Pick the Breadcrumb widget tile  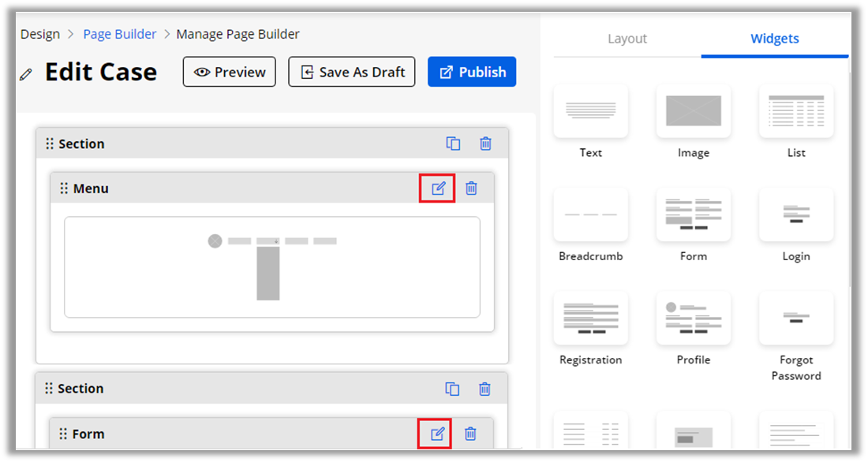[x=591, y=214]
